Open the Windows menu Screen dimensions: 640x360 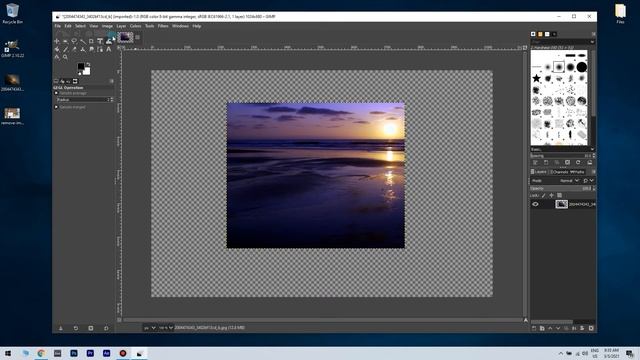tap(180, 26)
